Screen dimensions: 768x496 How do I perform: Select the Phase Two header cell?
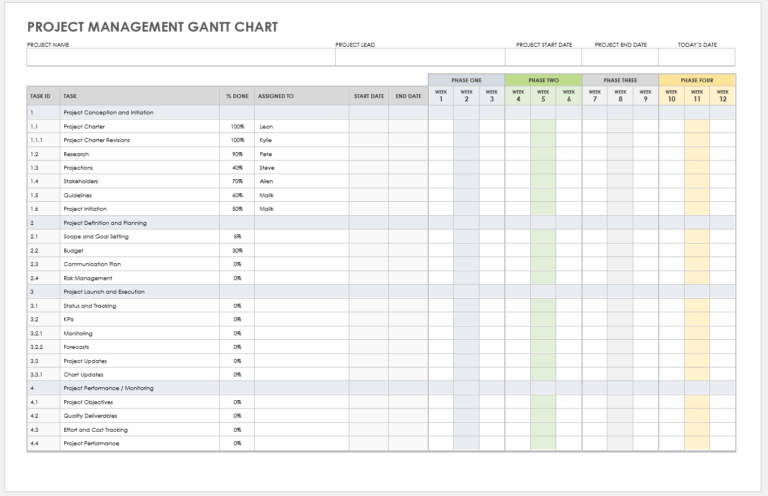click(543, 80)
